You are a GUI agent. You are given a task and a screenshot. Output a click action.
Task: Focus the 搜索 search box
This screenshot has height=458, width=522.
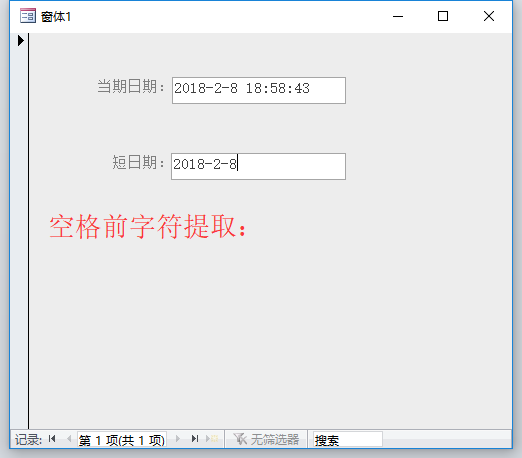pos(348,439)
